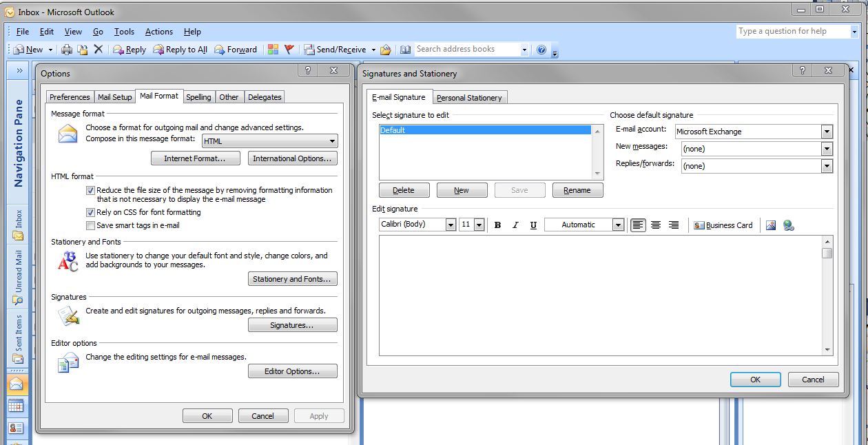Switch to the Personal Stationery tab
The height and width of the screenshot is (445, 868).
point(470,98)
